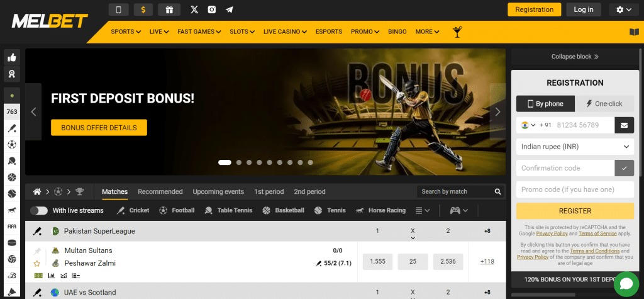The width and height of the screenshot is (644, 299).
Task: Open the X (Twitter) social link
Action: coord(194,9)
